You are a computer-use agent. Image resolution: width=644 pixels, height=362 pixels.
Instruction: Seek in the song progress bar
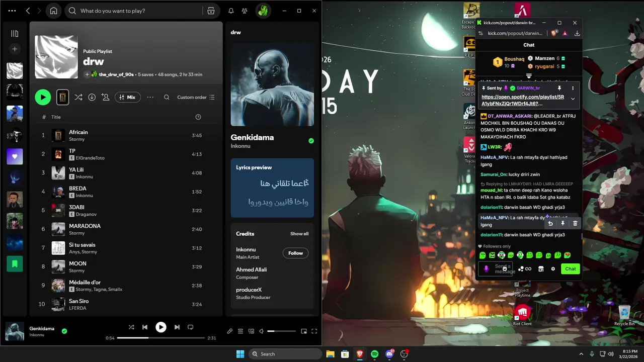(161, 338)
